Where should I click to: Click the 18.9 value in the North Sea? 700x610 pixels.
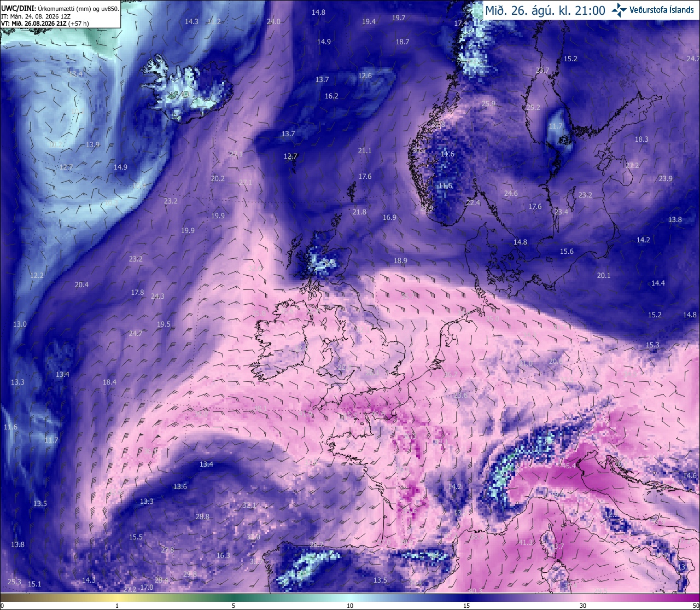(x=400, y=260)
